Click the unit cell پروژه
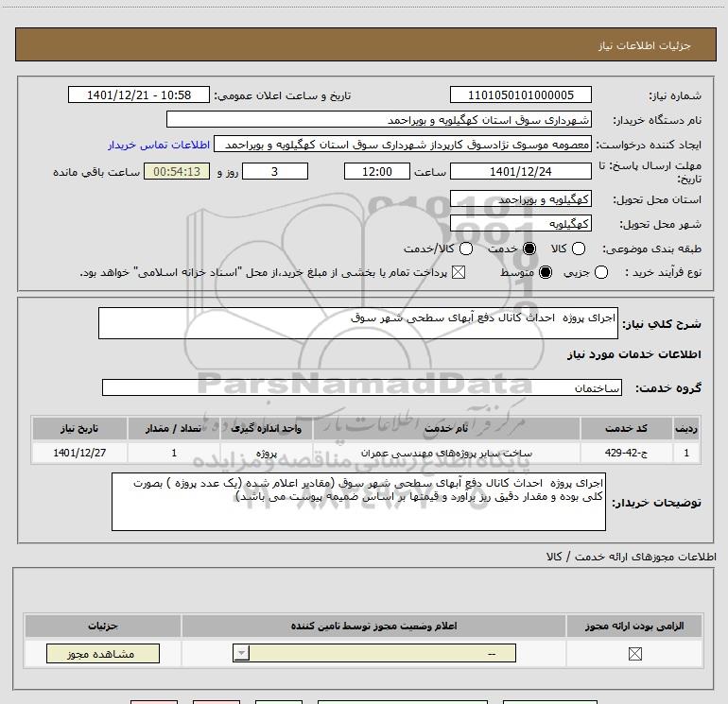 267,453
